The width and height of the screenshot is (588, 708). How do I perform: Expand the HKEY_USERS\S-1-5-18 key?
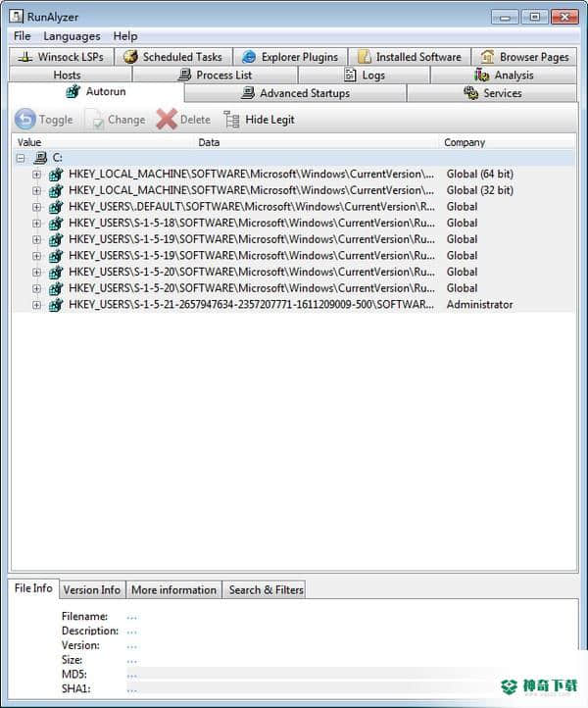[36, 223]
